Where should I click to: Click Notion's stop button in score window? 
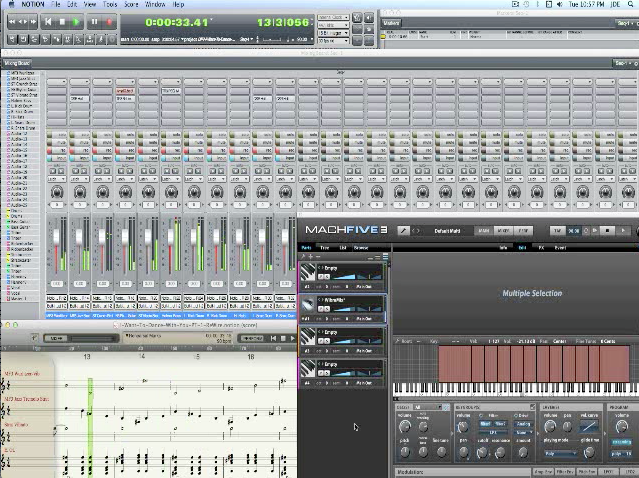click(283, 338)
